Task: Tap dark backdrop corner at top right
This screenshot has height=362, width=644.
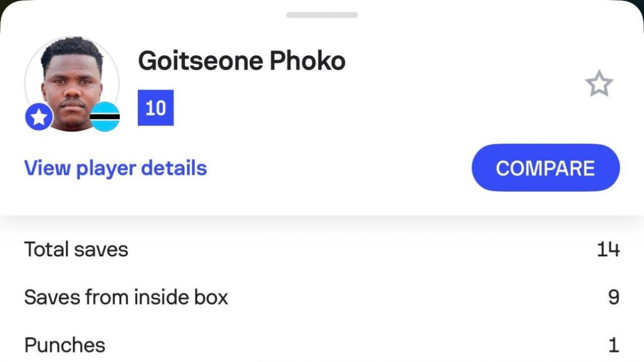Action: click(x=640, y=4)
